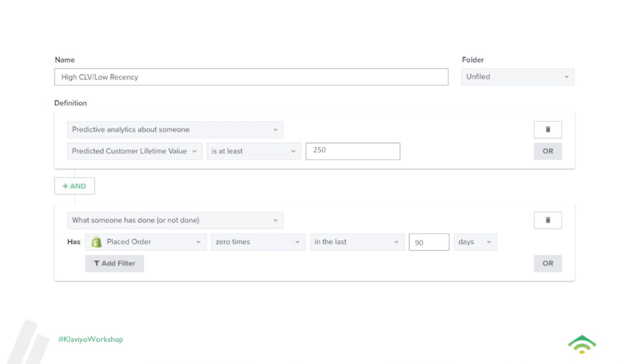
Task: Open the 'is at least' operator dropdown
Action: [253, 151]
